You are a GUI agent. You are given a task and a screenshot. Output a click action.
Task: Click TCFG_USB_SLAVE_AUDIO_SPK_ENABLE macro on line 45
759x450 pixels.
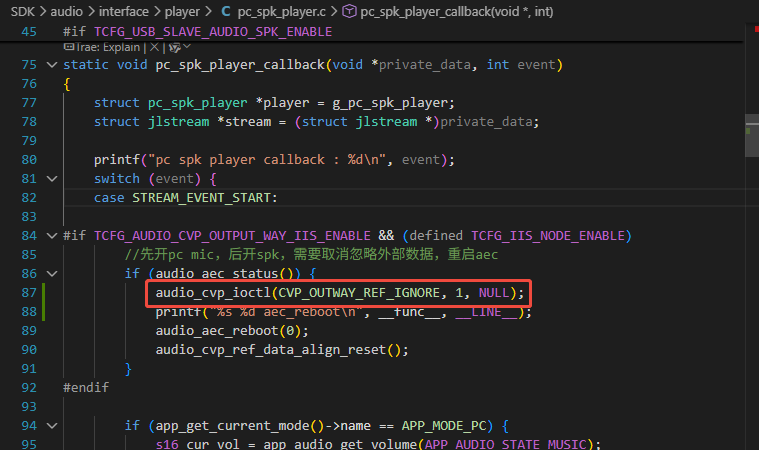tap(213, 32)
